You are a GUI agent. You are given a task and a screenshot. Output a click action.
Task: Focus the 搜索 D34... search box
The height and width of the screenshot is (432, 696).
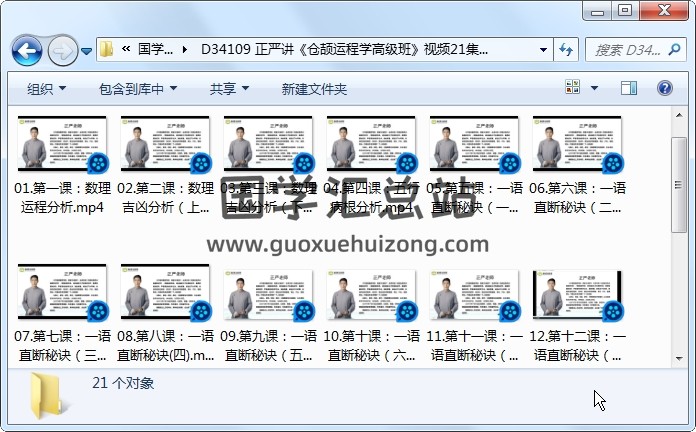[x=628, y=50]
